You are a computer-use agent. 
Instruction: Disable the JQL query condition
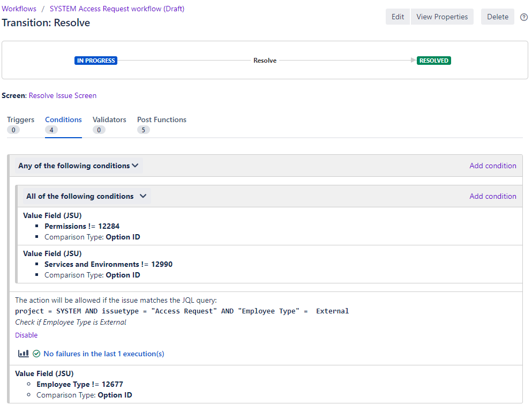click(x=26, y=335)
